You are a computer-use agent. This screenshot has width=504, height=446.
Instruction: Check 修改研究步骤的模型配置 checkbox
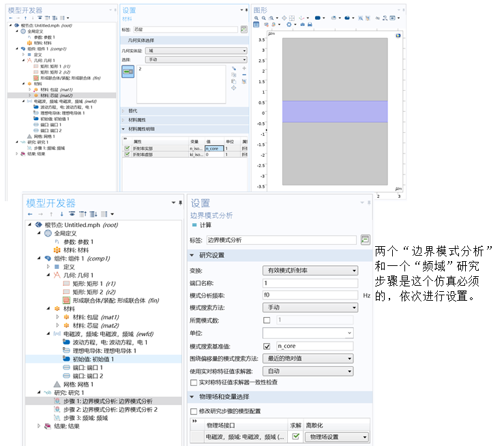coord(194,411)
